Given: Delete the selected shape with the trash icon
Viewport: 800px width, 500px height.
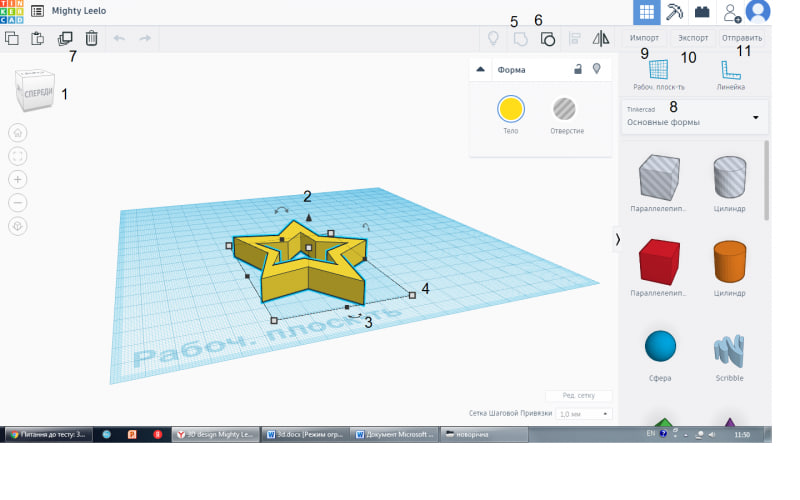Looking at the screenshot, I should 92,38.
